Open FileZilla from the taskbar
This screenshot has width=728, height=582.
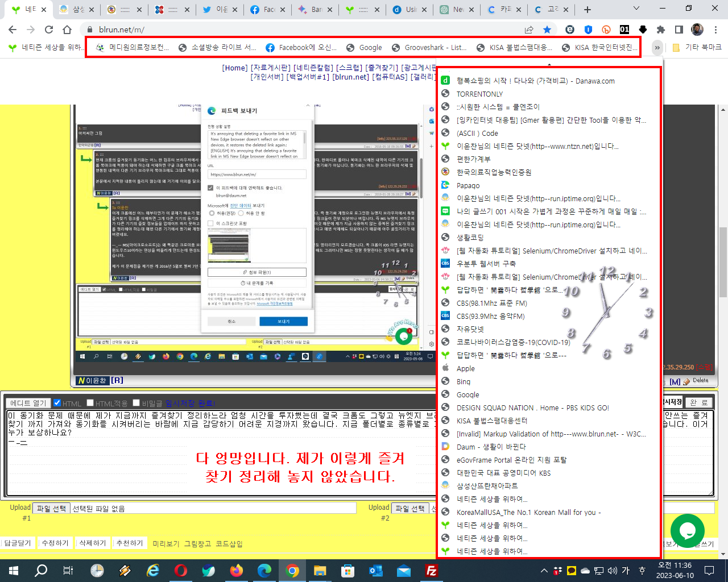click(x=432, y=571)
